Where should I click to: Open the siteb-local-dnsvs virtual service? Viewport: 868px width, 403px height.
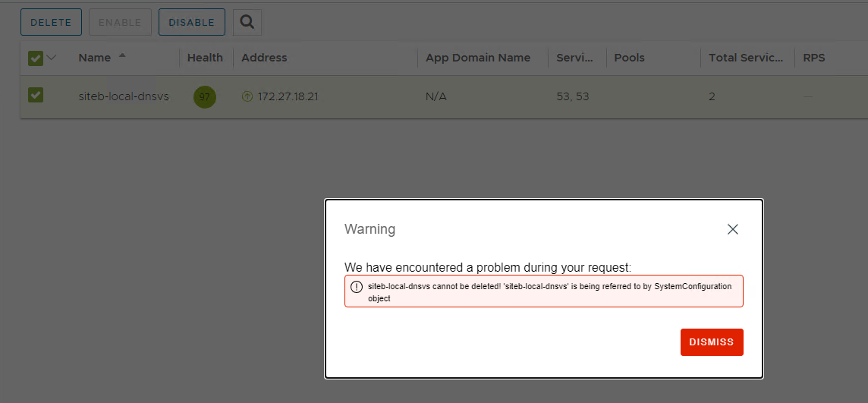pos(123,96)
